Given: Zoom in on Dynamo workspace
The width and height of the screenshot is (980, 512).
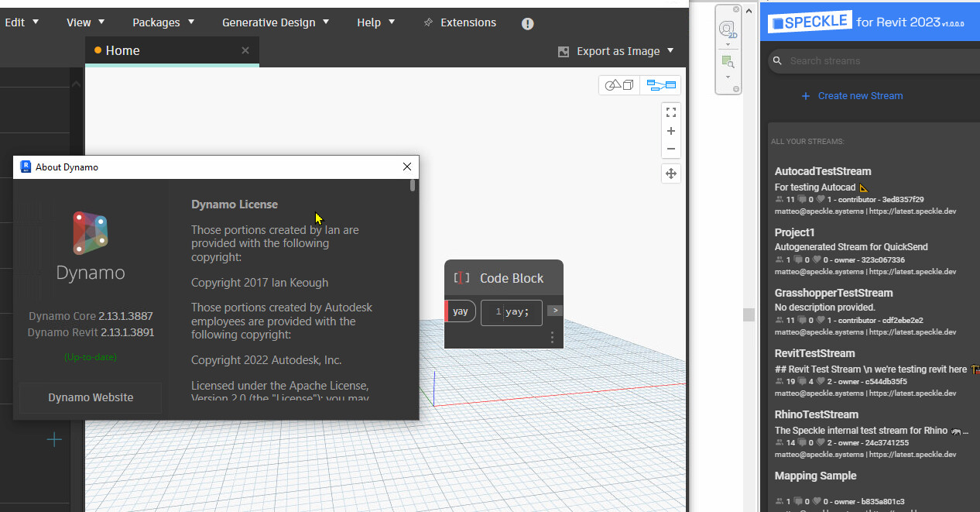Looking at the screenshot, I should point(671,131).
